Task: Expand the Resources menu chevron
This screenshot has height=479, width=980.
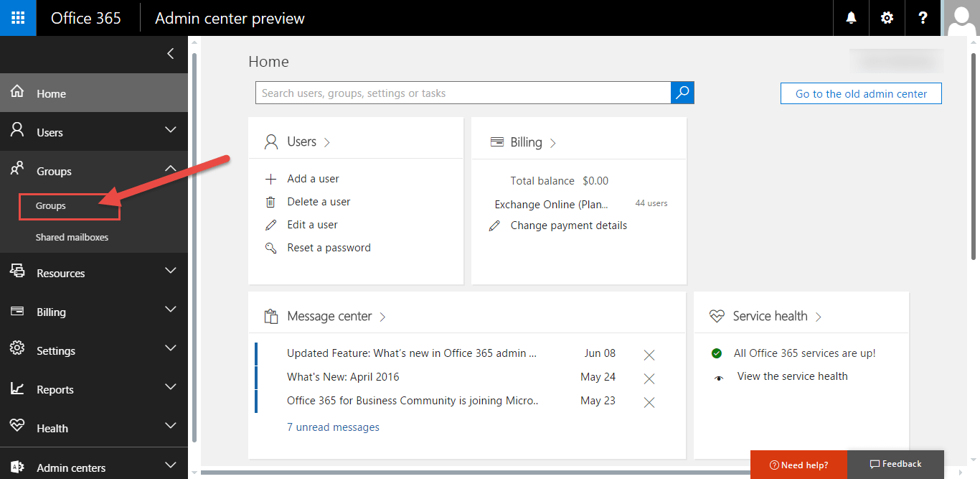Action: (x=170, y=271)
